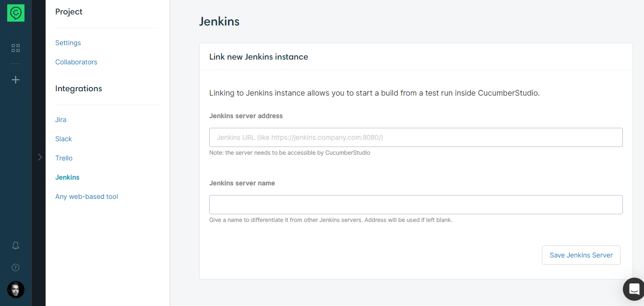The image size is (644, 306).
Task: Open the help question mark icon
Action: tap(15, 268)
